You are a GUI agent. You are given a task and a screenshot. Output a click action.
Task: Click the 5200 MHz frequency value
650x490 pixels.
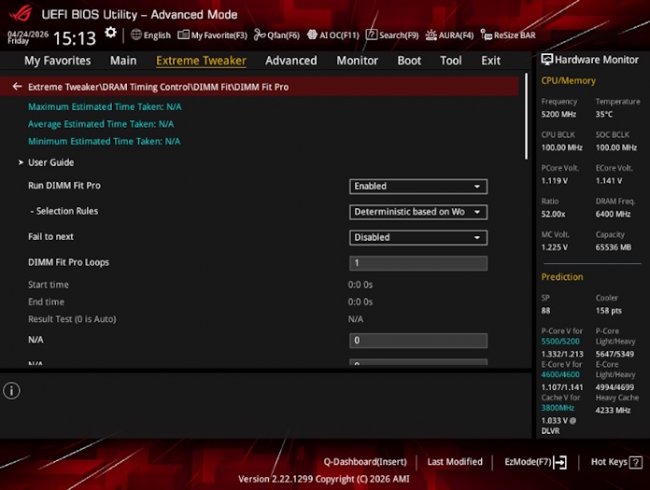558,114
